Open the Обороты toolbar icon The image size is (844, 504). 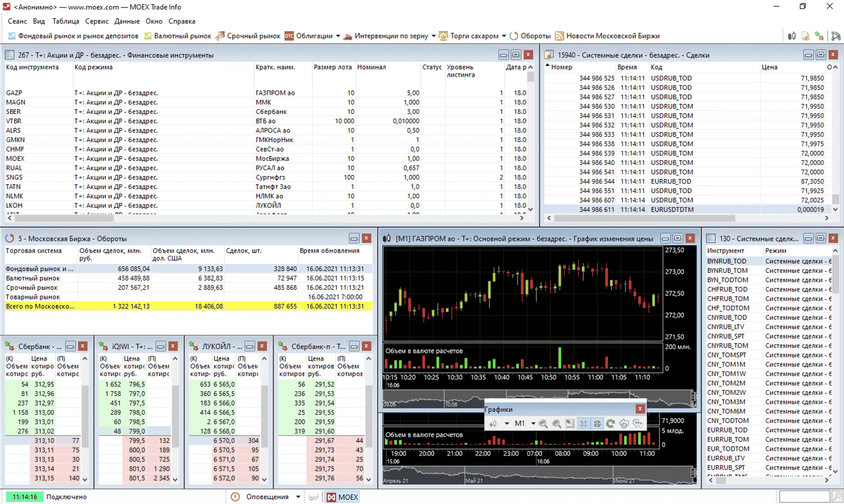click(534, 36)
